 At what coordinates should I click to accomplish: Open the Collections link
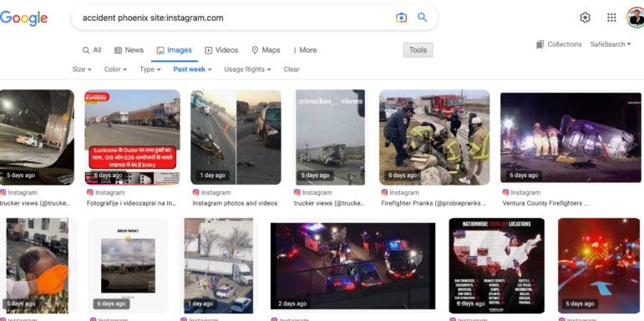tap(565, 44)
